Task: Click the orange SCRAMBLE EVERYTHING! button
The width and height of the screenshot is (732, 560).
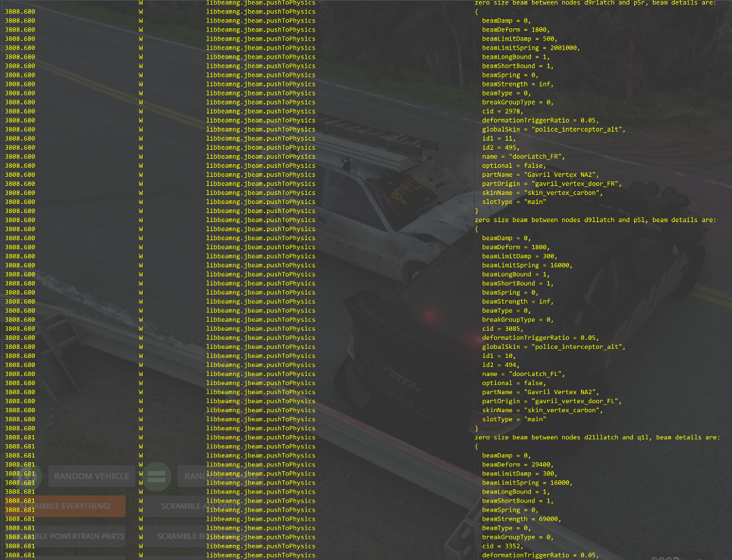Action: pos(65,506)
